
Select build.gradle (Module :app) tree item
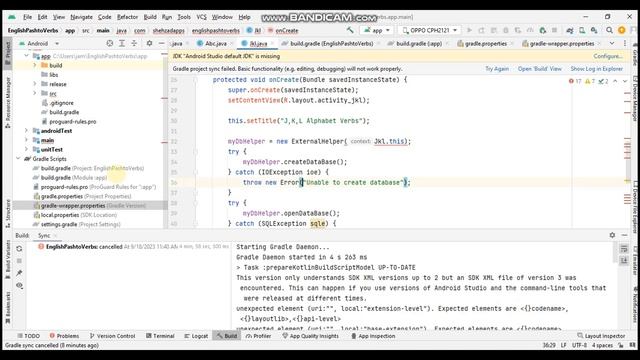70,178
